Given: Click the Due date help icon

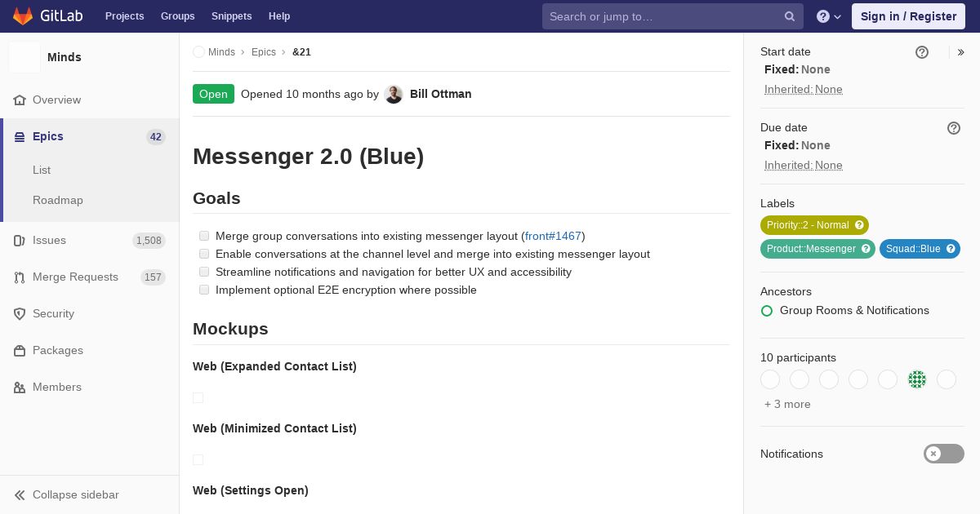Looking at the screenshot, I should pyautogui.click(x=954, y=128).
